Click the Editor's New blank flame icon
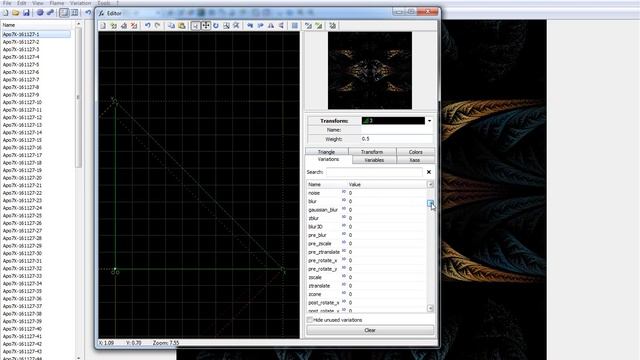Image resolution: width=640 pixels, height=360 pixels. [x=103, y=26]
